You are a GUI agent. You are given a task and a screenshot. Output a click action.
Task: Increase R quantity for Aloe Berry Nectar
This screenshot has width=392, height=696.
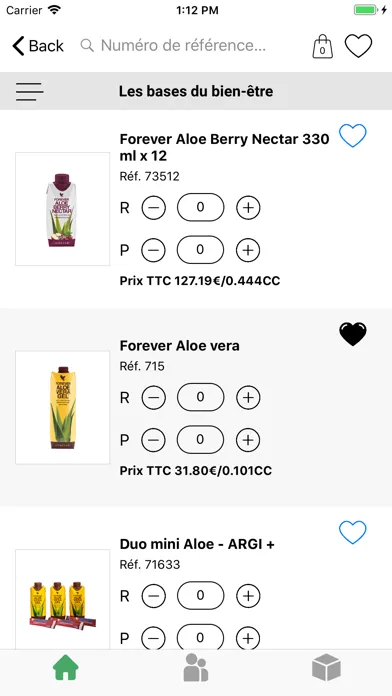[x=248, y=208]
